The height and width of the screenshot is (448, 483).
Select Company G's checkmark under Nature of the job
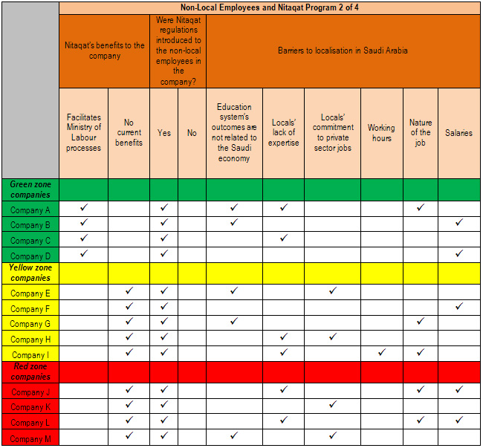coord(421,322)
